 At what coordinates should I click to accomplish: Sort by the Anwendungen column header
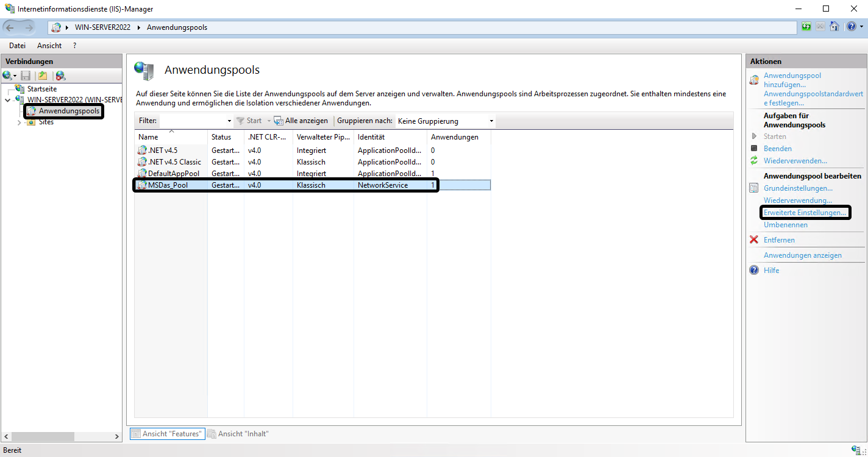(458, 137)
